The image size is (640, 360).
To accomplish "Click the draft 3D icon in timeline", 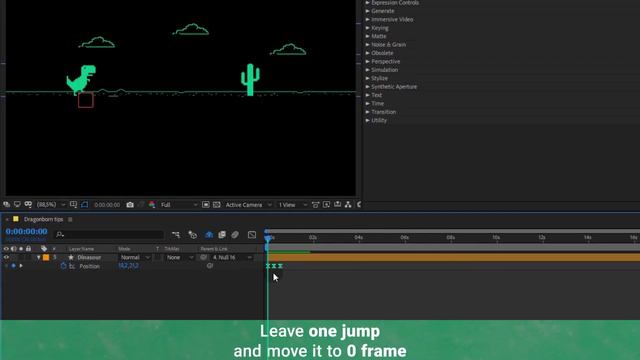I will (x=193, y=235).
